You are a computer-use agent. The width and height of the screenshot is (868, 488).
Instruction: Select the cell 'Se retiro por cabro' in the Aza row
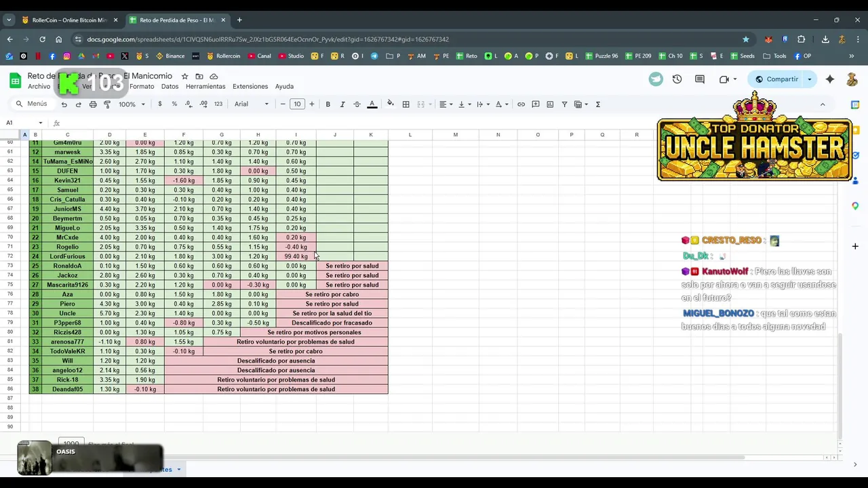(332, 294)
